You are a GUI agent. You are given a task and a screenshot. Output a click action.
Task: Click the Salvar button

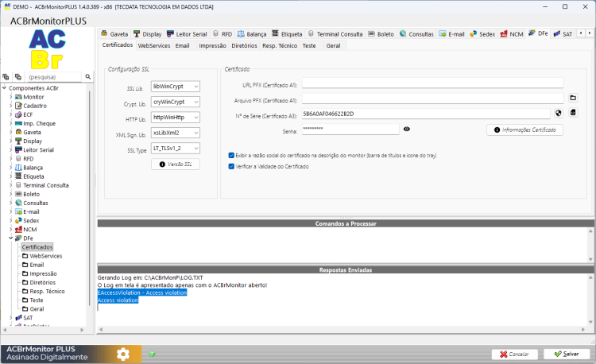click(567, 354)
